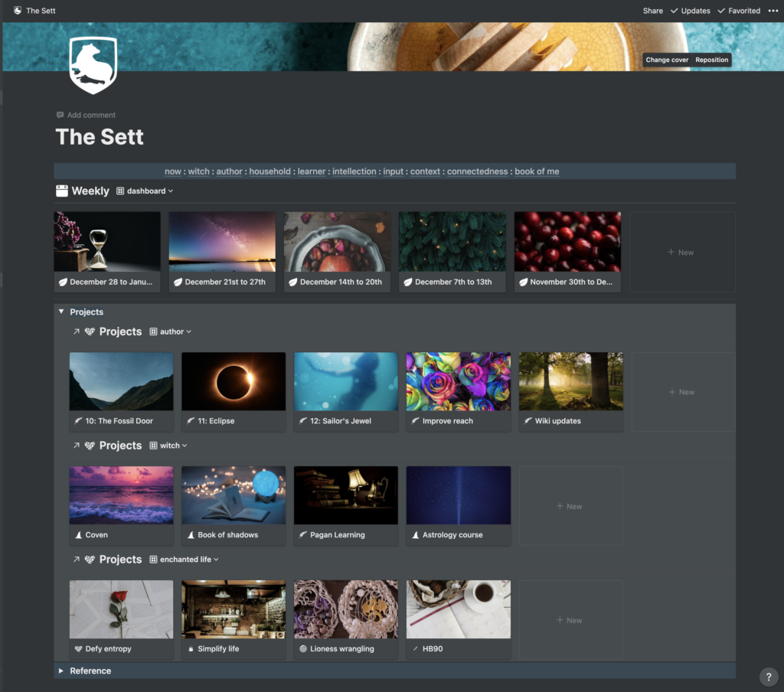Open the three-dots page menu
The image size is (784, 692).
(x=773, y=11)
